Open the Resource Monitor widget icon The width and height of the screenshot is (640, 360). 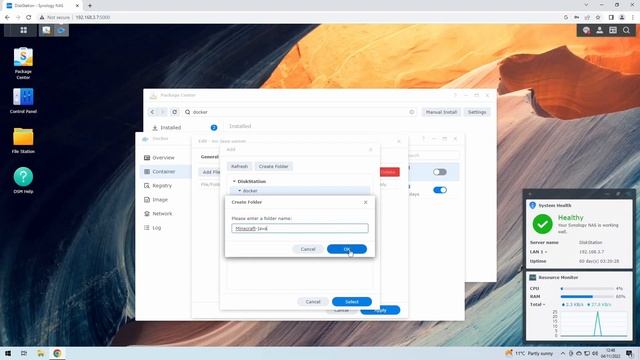click(x=533, y=277)
